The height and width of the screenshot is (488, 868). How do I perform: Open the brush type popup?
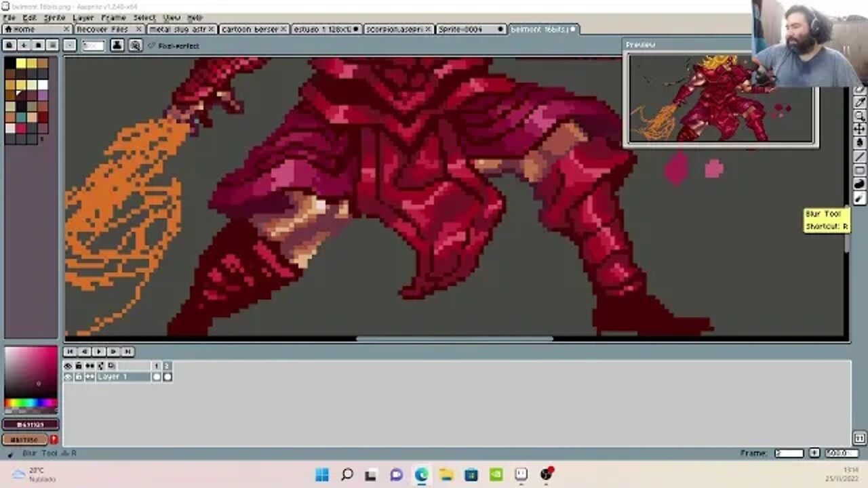click(x=70, y=45)
